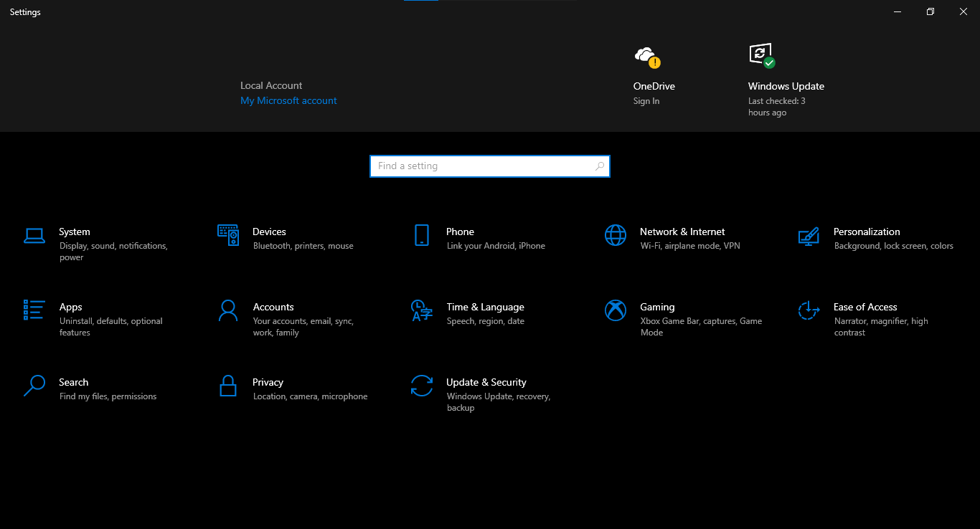Select the Search magnifying glass icon
The image size is (980, 529).
point(34,386)
